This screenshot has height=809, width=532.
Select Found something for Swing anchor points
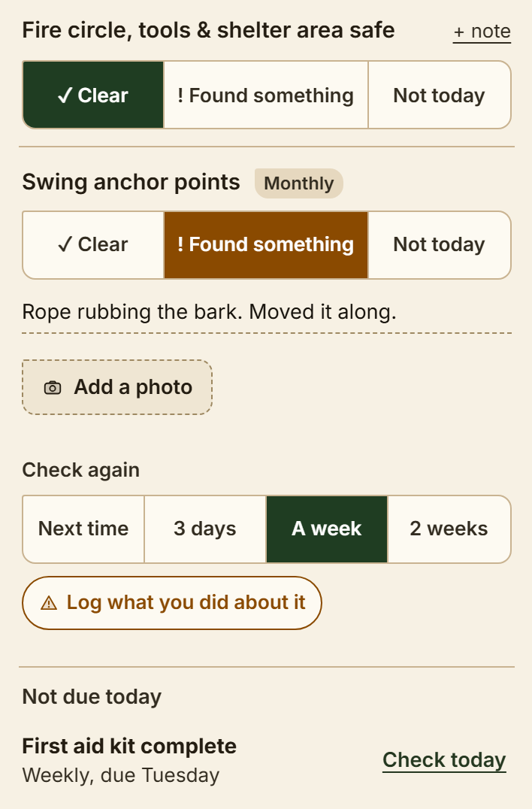tap(266, 244)
